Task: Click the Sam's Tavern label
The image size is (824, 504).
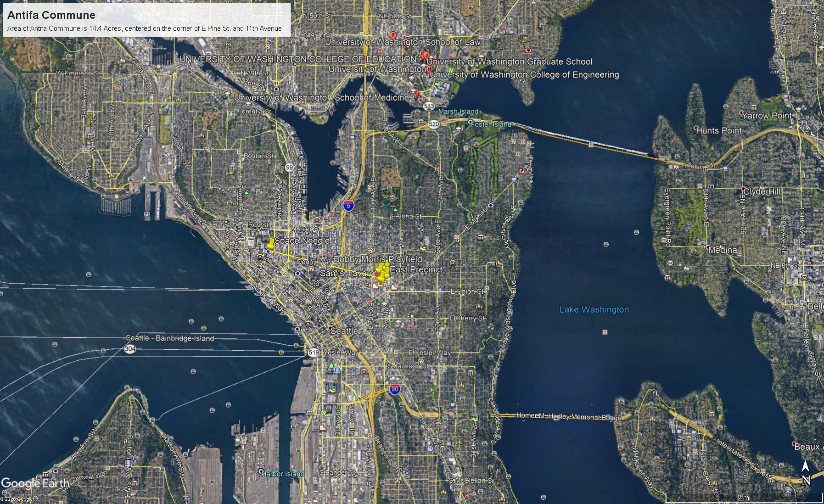Action: [347, 273]
